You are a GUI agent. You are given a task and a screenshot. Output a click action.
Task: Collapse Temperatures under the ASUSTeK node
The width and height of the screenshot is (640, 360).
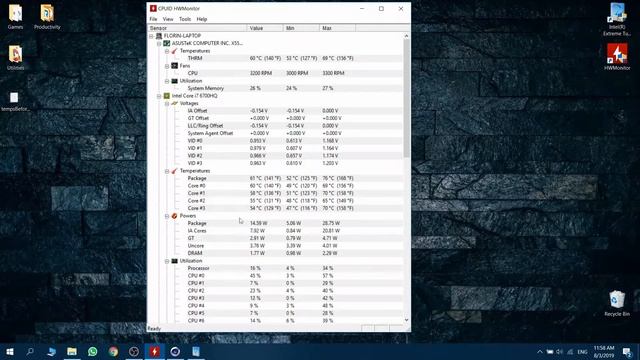167,51
